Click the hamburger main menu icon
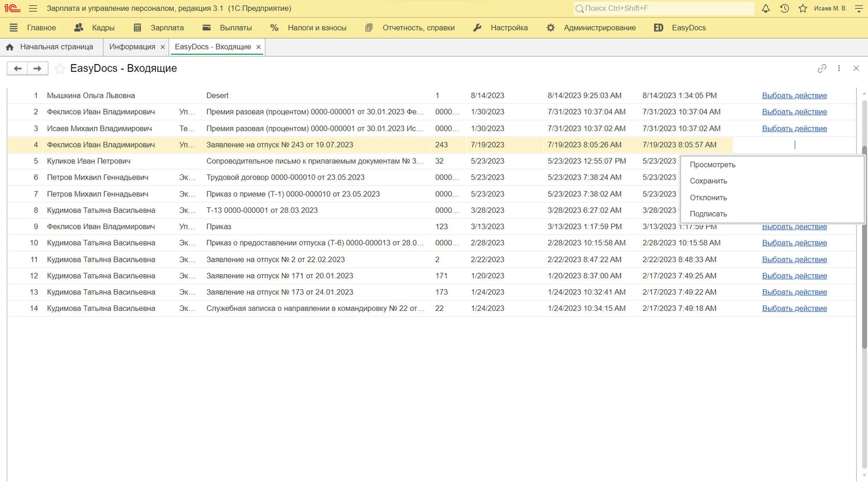The image size is (868, 488). coord(33,8)
